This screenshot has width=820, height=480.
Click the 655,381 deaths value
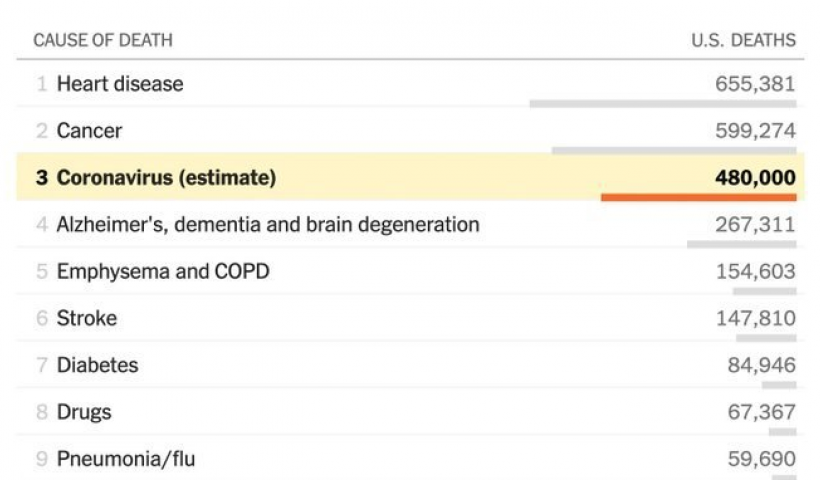[755, 84]
